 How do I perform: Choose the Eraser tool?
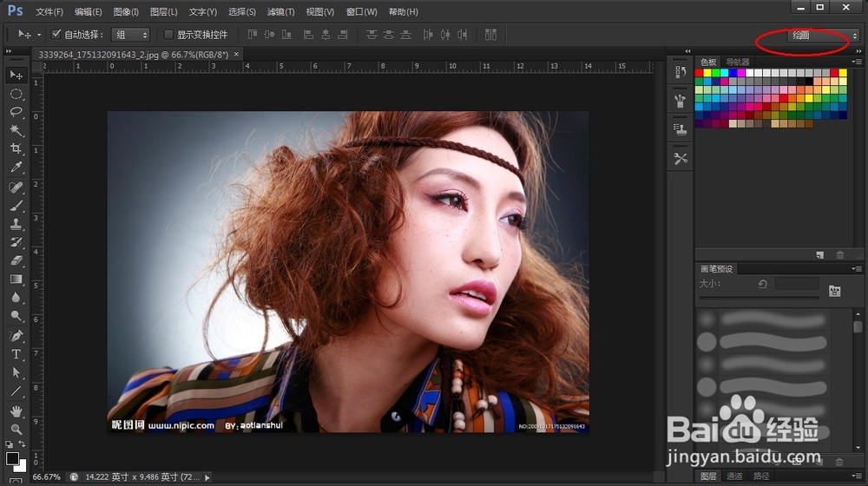pyautogui.click(x=16, y=260)
